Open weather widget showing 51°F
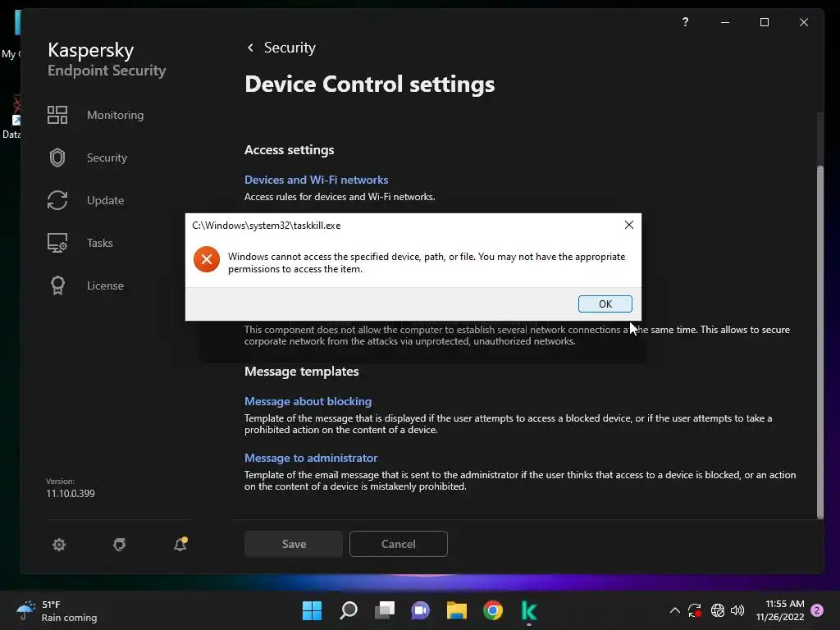Screen dimensions: 840x630 pyautogui.click(x=57, y=610)
